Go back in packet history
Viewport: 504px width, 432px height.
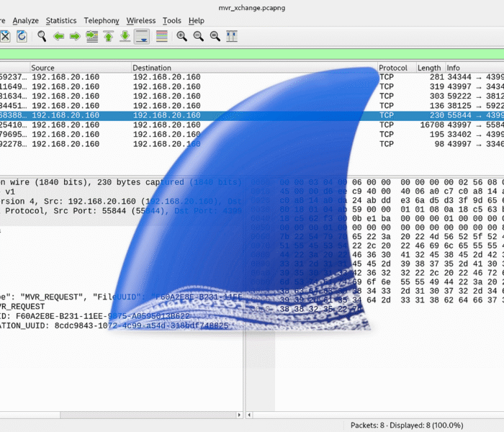[x=58, y=36]
